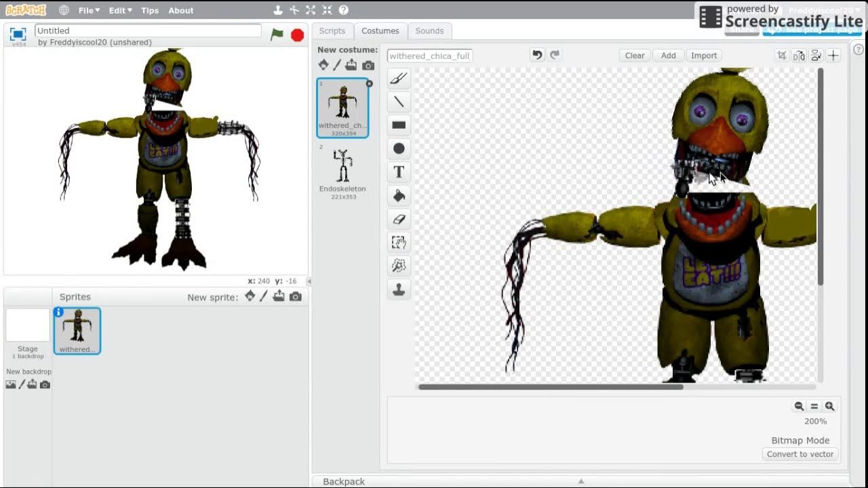
Task: Click the Crop costume icon
Action: click(x=783, y=56)
